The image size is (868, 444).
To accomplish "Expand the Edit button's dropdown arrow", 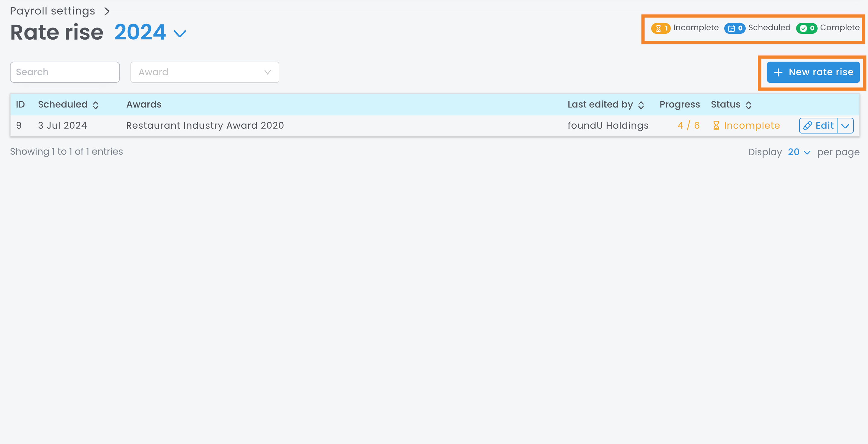I will point(845,126).
